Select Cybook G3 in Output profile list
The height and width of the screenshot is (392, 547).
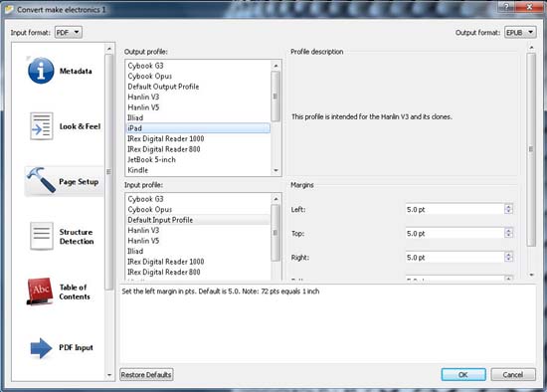coord(198,66)
